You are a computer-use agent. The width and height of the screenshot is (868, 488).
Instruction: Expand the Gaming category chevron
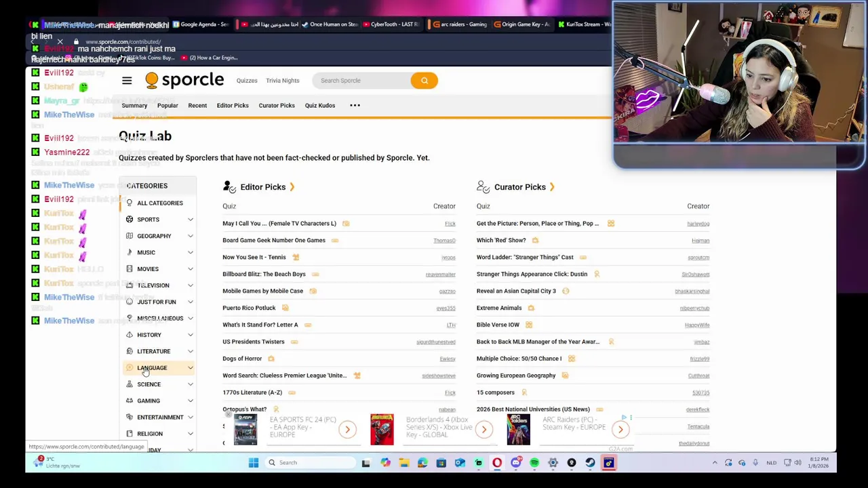(x=190, y=401)
